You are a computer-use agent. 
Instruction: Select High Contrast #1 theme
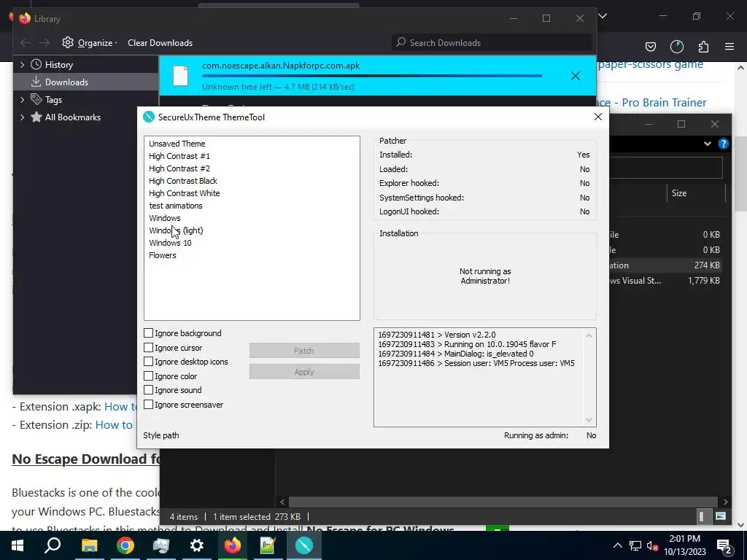coord(179,156)
